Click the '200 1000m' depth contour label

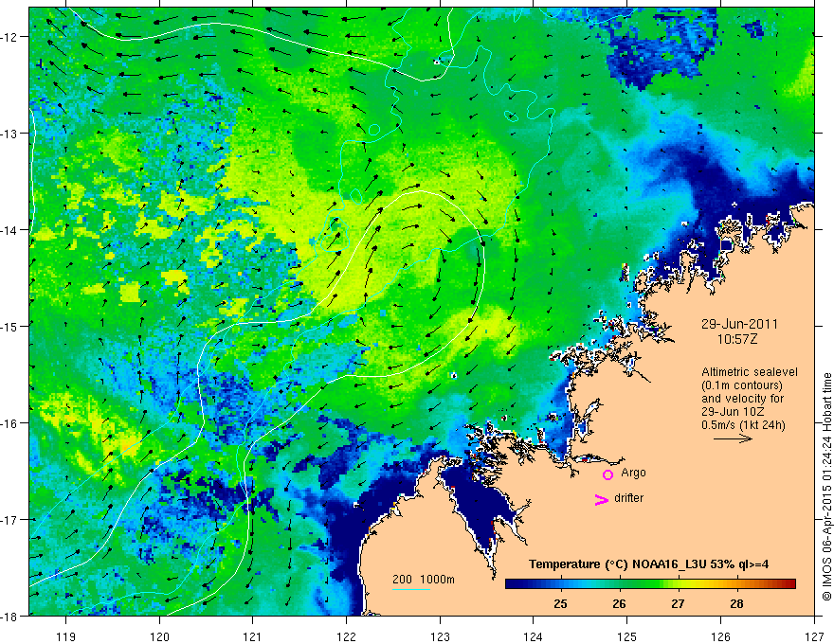(424, 580)
